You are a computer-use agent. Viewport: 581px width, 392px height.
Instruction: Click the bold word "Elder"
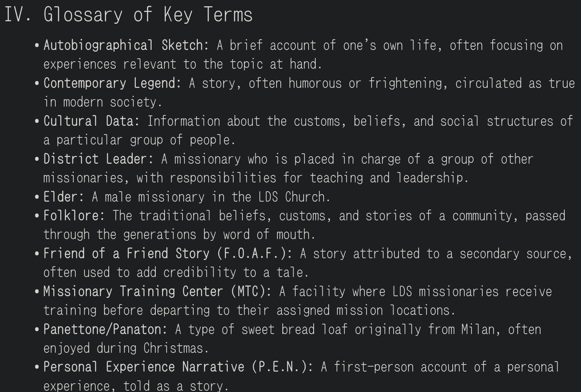pyautogui.click(x=61, y=197)
